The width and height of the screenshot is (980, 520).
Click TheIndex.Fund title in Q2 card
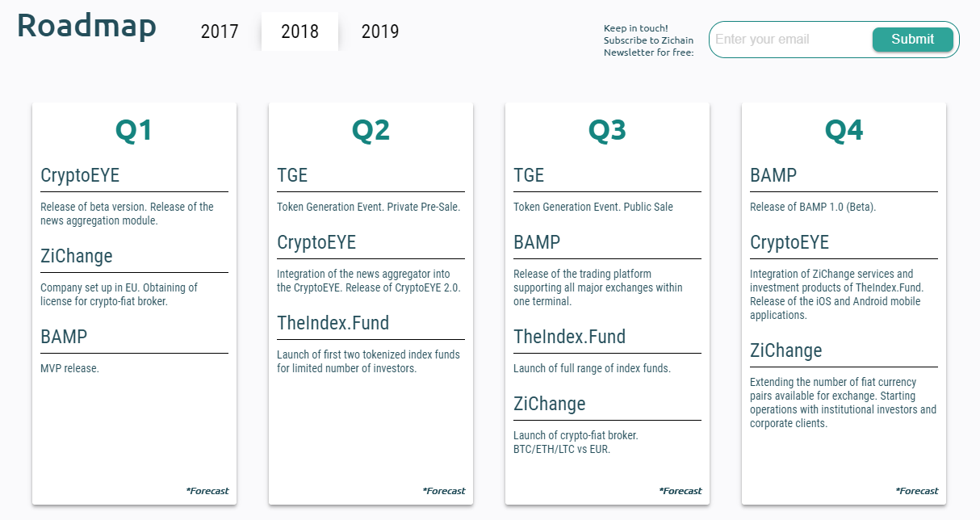pyautogui.click(x=333, y=323)
